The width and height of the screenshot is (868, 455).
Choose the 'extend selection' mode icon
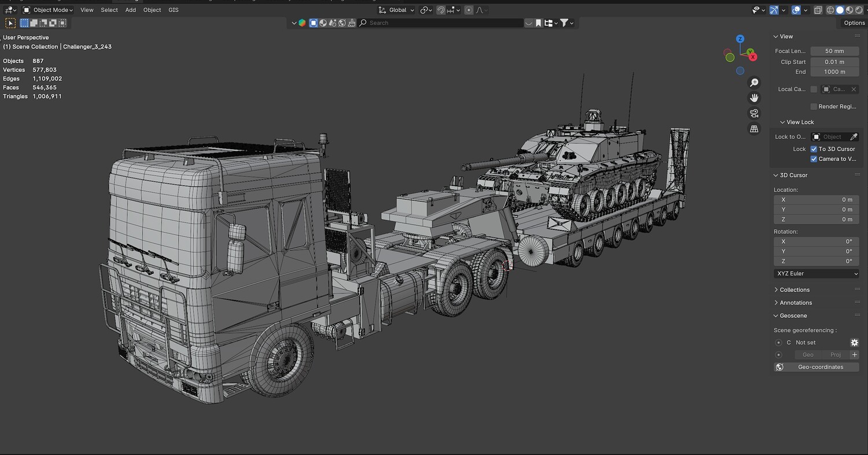[x=34, y=23]
